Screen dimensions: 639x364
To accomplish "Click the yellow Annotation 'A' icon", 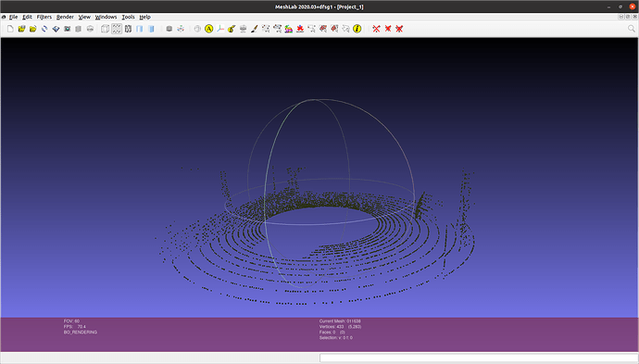I will pyautogui.click(x=209, y=29).
